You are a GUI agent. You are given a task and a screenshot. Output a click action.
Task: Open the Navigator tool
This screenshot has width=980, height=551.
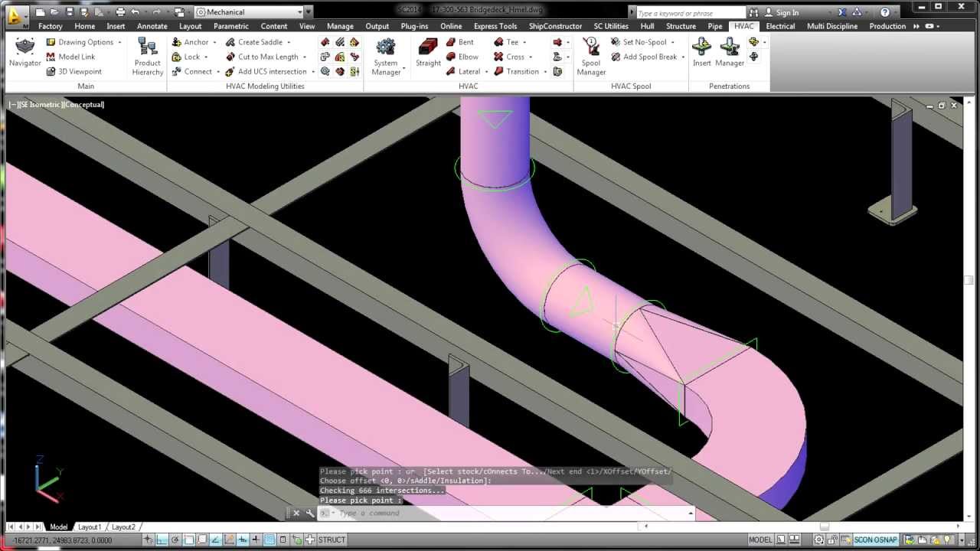point(25,53)
